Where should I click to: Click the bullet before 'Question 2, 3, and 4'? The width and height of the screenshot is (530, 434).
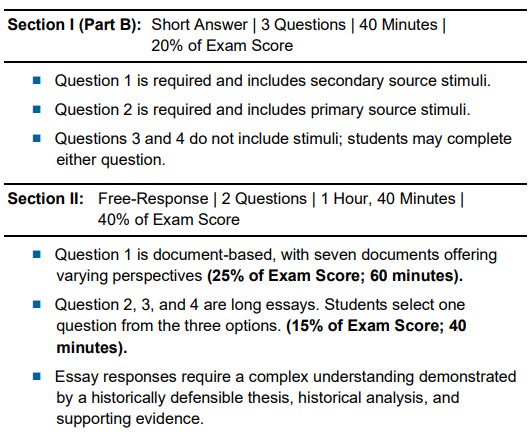point(37,305)
